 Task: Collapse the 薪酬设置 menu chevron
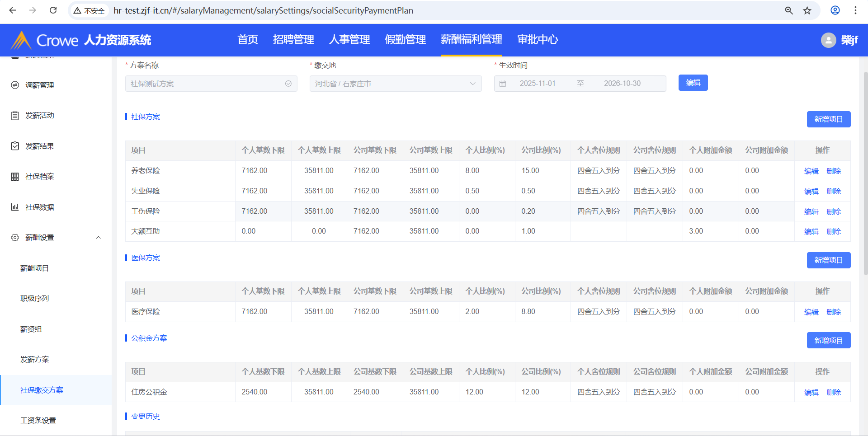pos(98,238)
